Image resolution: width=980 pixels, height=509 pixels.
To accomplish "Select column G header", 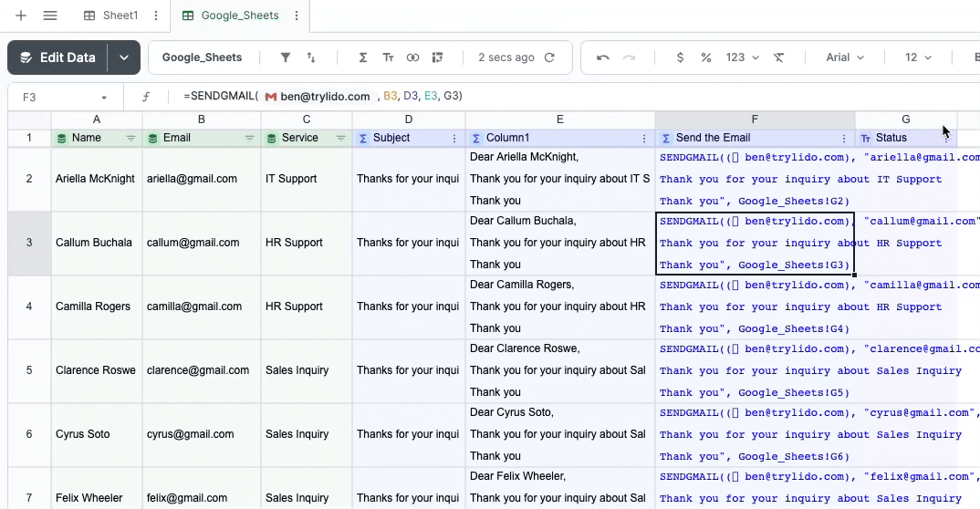I will pos(905,119).
